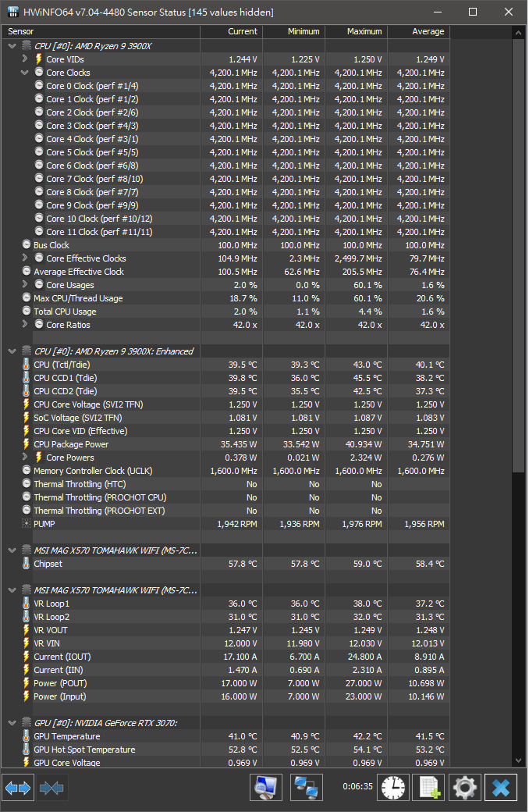The image size is (529, 812).
Task: Select the CPU Package Power row
Action: pos(225,444)
